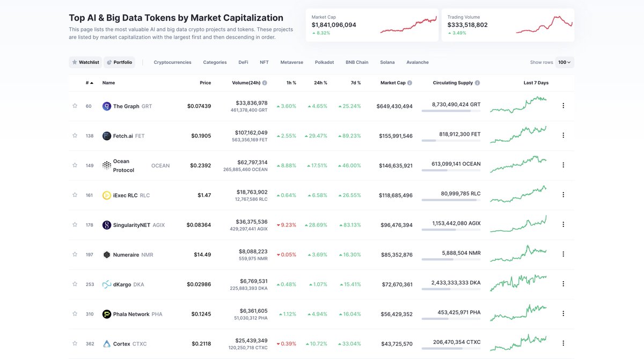
Task: Open the Cryptocurrencies tab
Action: (x=172, y=62)
